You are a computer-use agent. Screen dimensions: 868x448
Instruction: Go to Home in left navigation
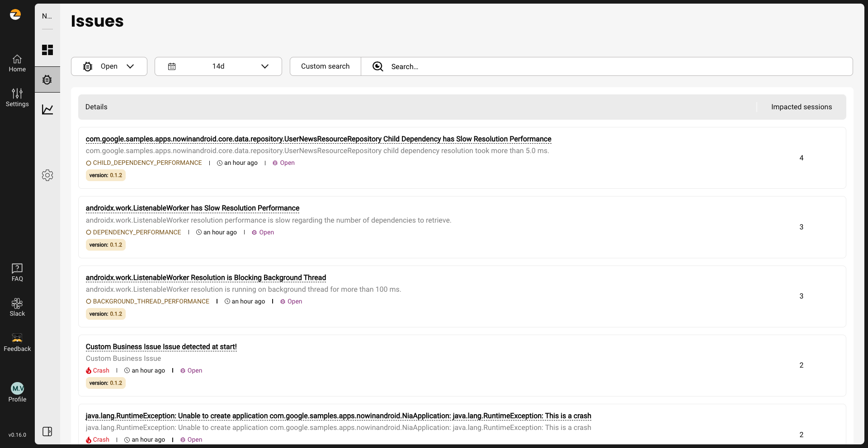17,63
